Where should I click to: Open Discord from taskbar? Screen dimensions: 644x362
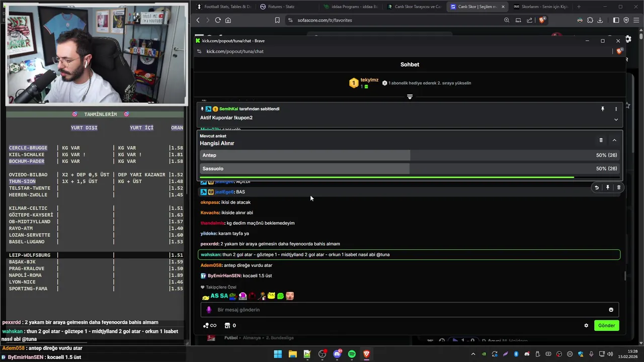(337, 354)
